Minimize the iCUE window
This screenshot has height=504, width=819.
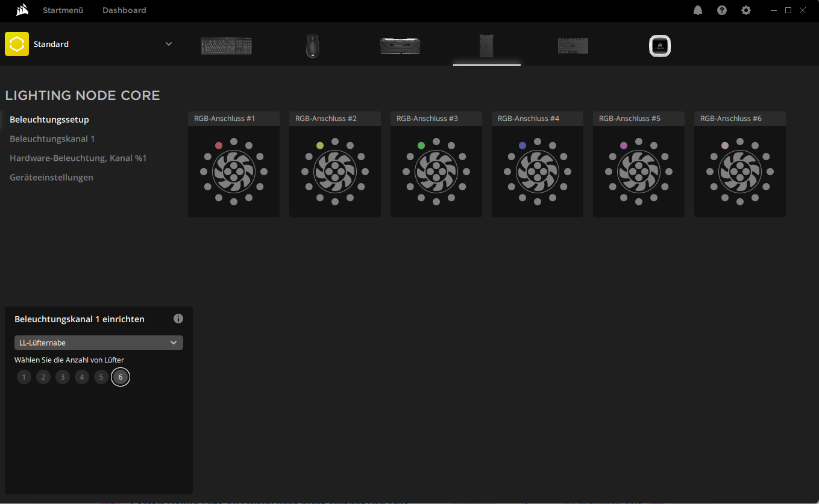pyautogui.click(x=774, y=10)
